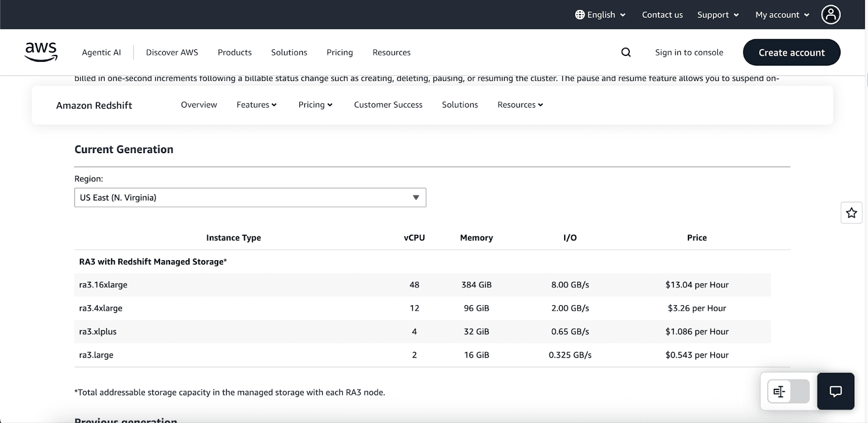Click the user profile avatar icon
This screenshot has height=423, width=868.
[831, 15]
